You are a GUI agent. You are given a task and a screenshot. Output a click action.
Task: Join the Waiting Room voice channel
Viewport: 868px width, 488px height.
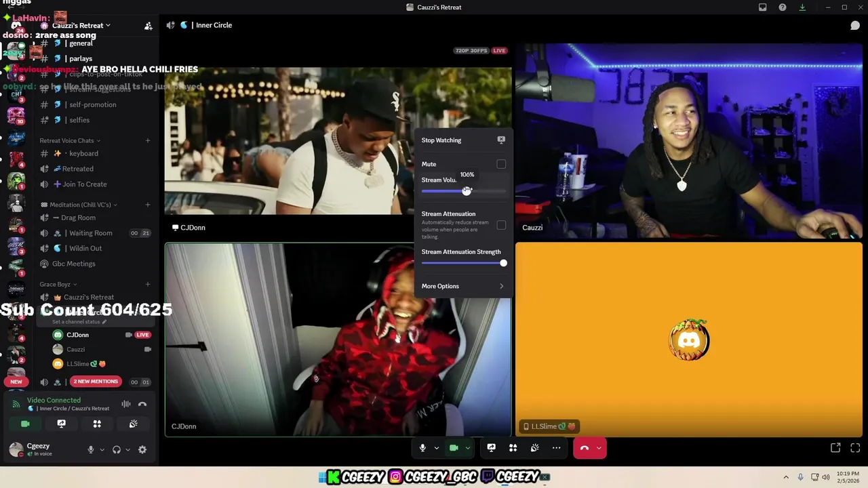(x=95, y=233)
